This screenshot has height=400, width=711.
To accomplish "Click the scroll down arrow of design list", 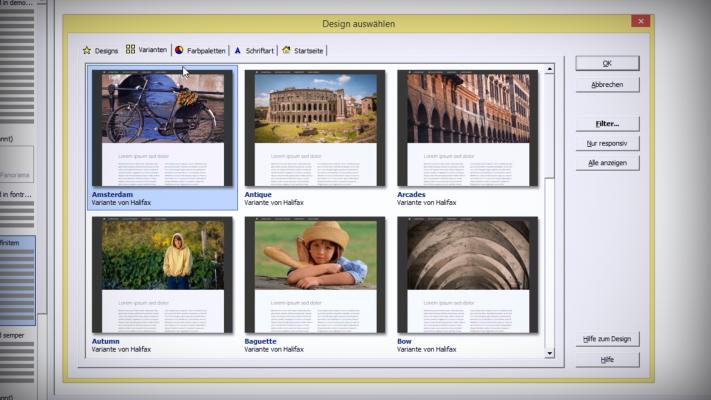I will [548, 352].
